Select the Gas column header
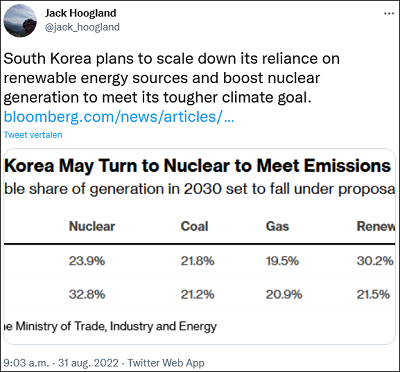 click(277, 226)
